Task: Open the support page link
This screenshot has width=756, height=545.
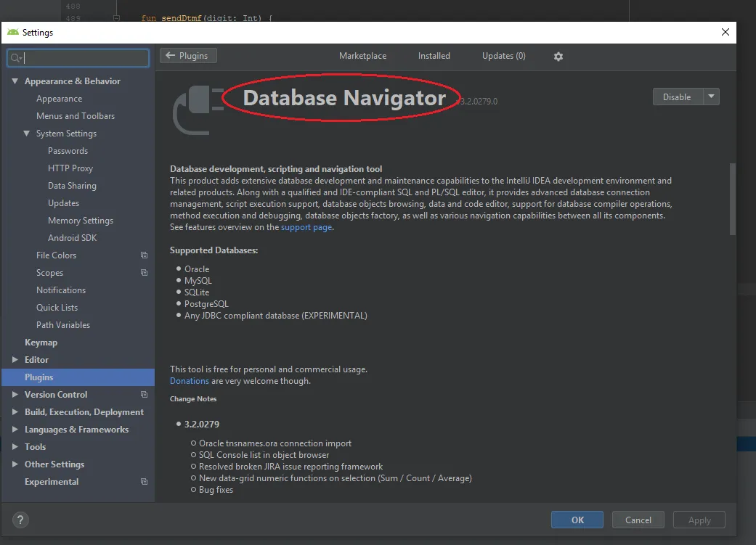Action: click(x=306, y=227)
